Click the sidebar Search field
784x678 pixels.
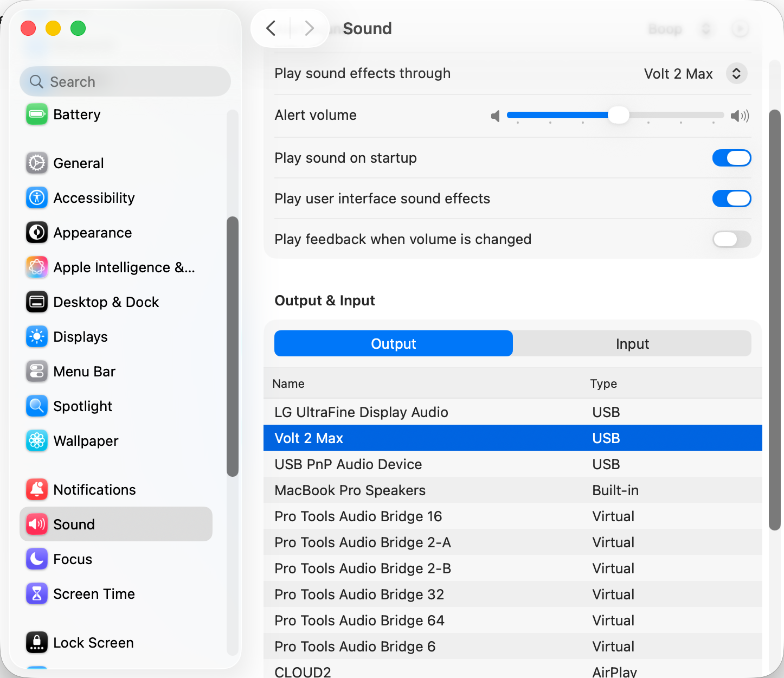coord(125,81)
